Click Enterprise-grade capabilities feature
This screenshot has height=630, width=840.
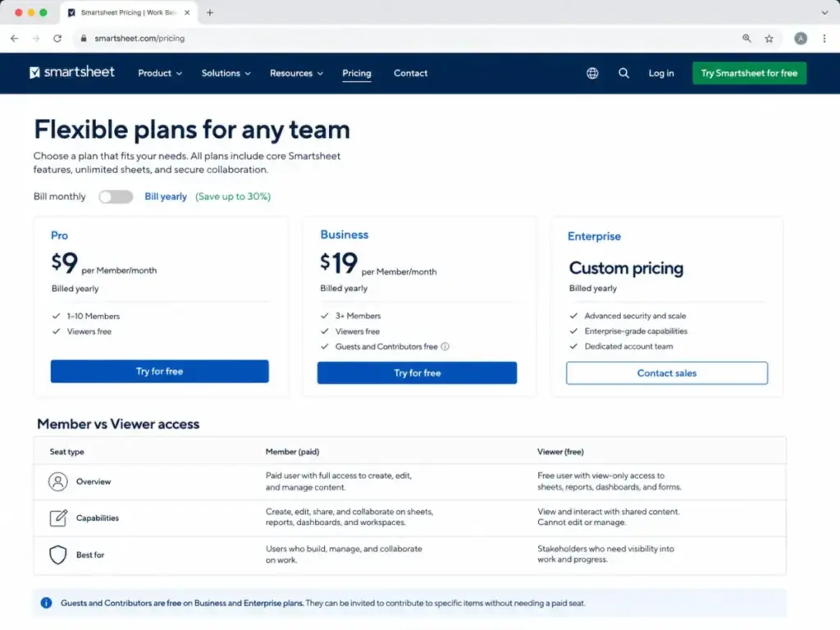tap(636, 331)
